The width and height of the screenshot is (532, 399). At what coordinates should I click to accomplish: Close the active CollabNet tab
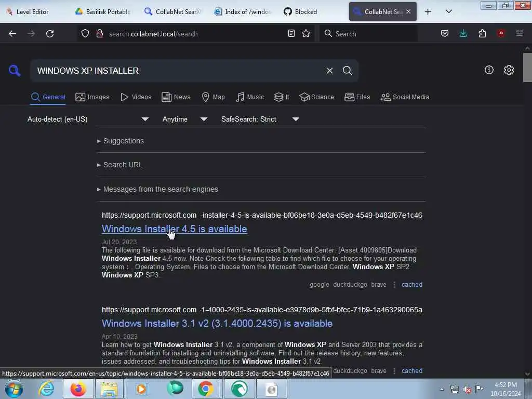[408, 11]
